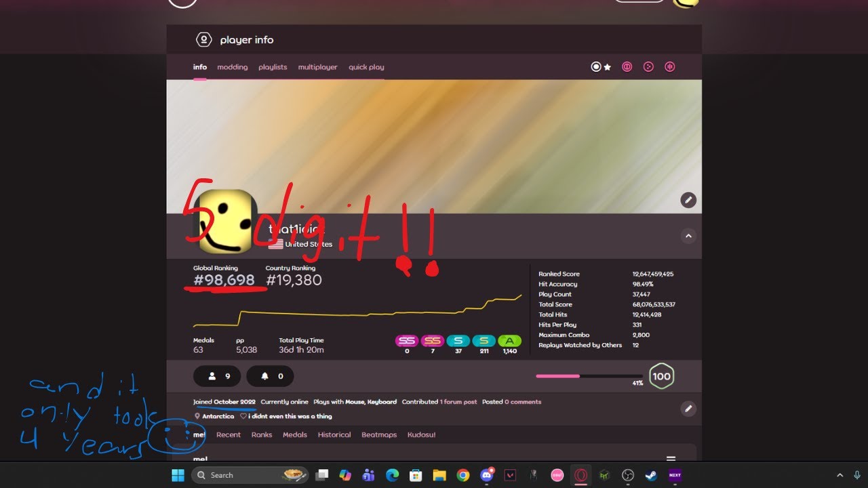Jump to the Kudosu! section
This screenshot has width=868, height=488.
pyautogui.click(x=422, y=434)
